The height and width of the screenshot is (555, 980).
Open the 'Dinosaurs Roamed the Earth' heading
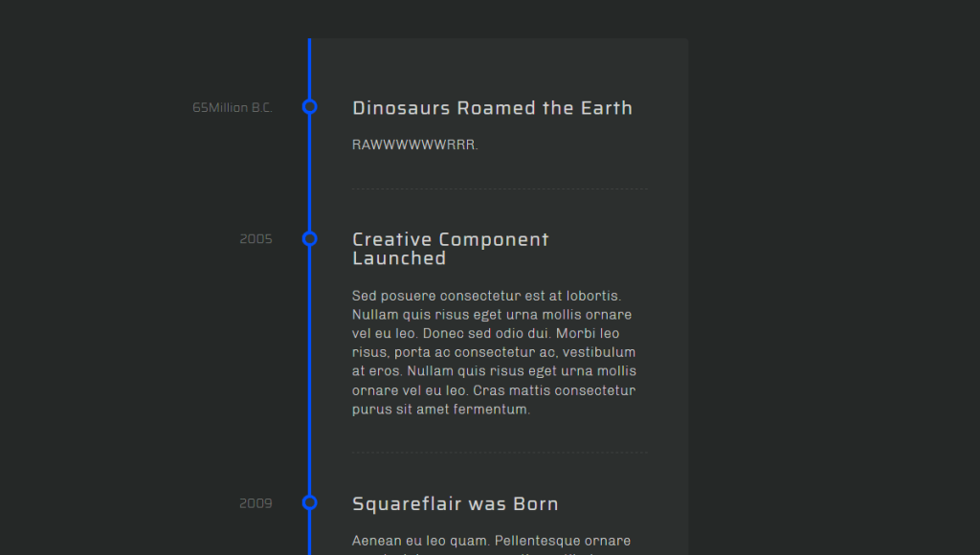[x=492, y=107]
